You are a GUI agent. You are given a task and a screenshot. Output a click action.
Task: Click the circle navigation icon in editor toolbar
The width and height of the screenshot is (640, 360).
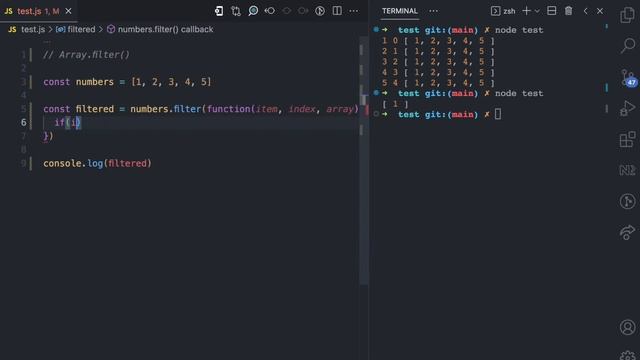point(287,11)
